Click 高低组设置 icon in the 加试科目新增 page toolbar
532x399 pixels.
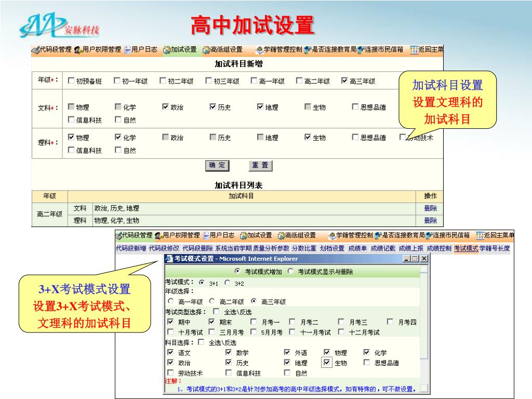tap(206, 50)
